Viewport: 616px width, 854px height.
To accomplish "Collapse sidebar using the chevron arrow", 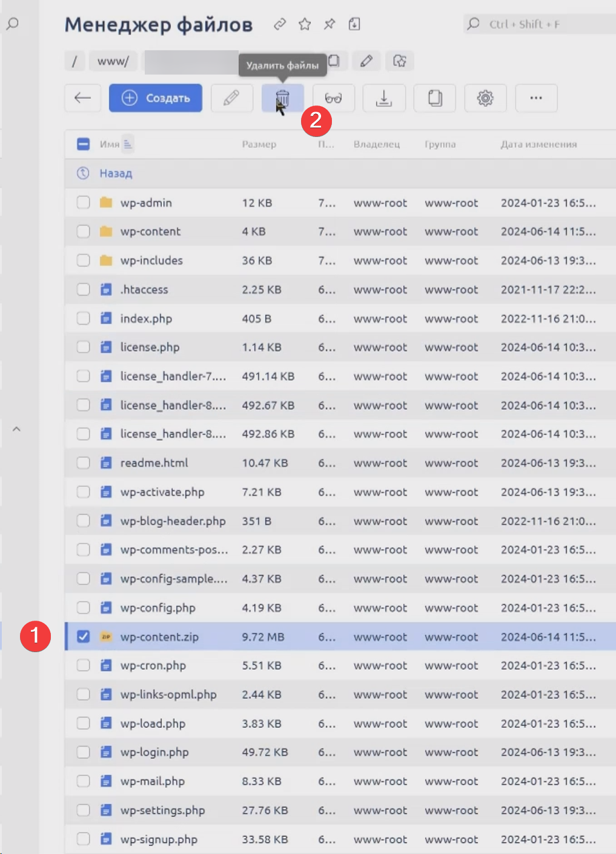I will [17, 429].
